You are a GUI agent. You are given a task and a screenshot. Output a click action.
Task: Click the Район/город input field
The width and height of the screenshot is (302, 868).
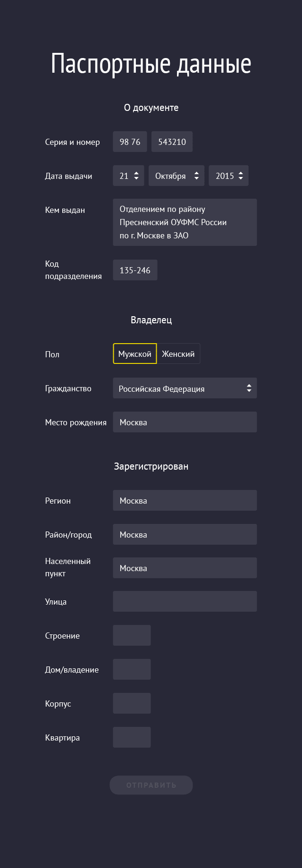[185, 534]
